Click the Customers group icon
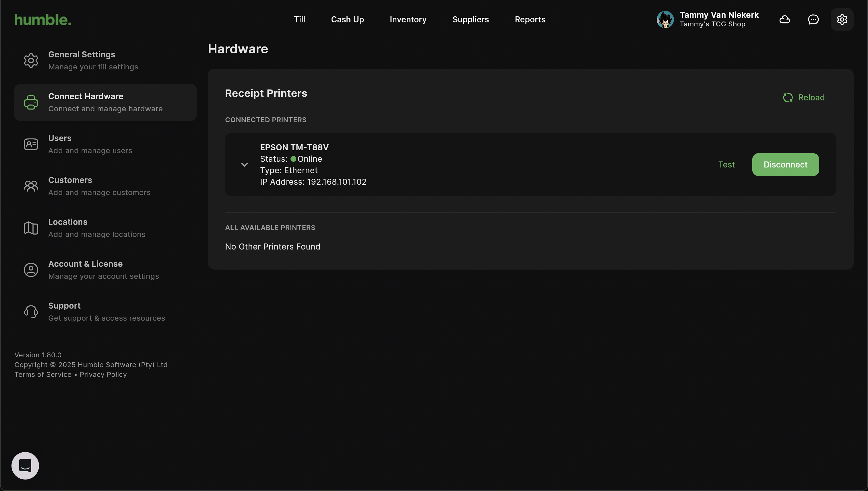The width and height of the screenshot is (868, 491). pos(31,186)
